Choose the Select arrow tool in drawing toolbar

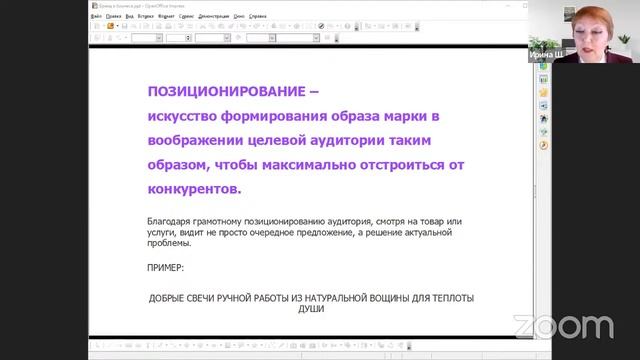98,346
